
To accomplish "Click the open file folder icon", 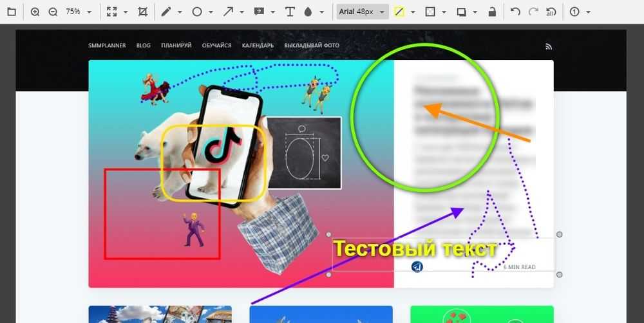I will pos(11,12).
